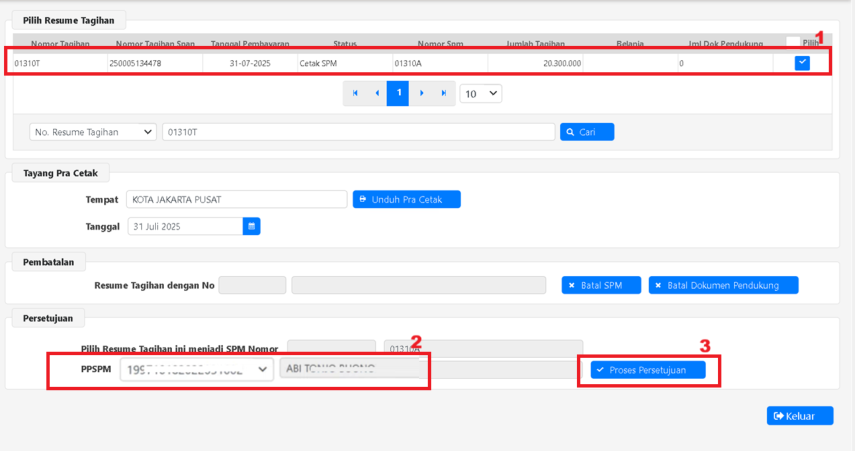855x451 pixels.
Task: Expand the No. Resume Tagihan filter dropdown
Action: coord(93,132)
